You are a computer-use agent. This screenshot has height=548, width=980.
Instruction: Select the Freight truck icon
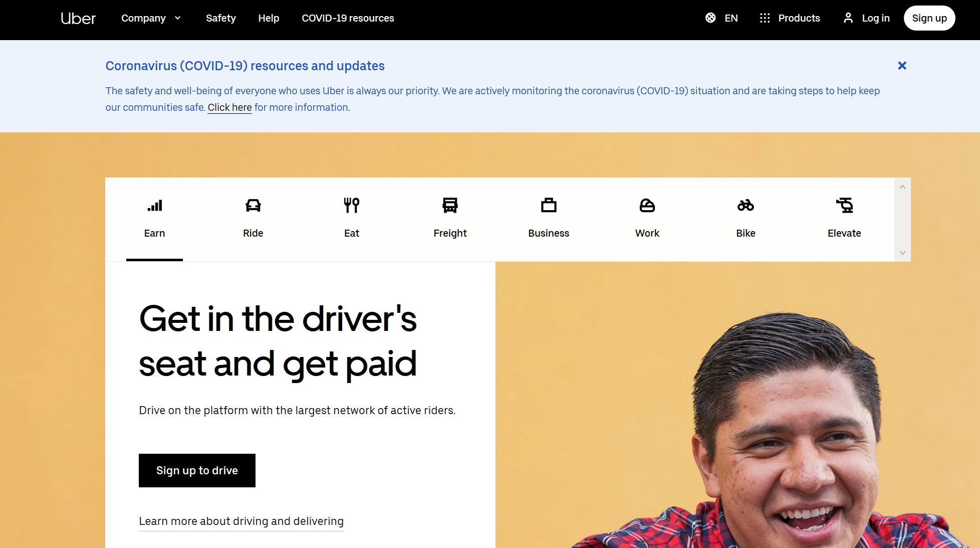[x=450, y=206]
